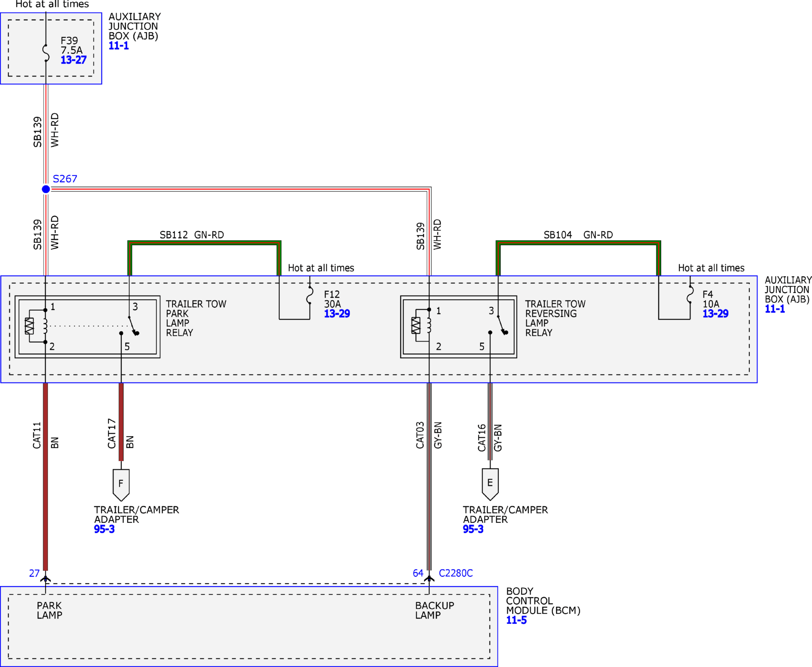Click the 'TRAILER TOW PARK LAMP RELAY' label
The height and width of the screenshot is (667, 812).
[x=196, y=319]
